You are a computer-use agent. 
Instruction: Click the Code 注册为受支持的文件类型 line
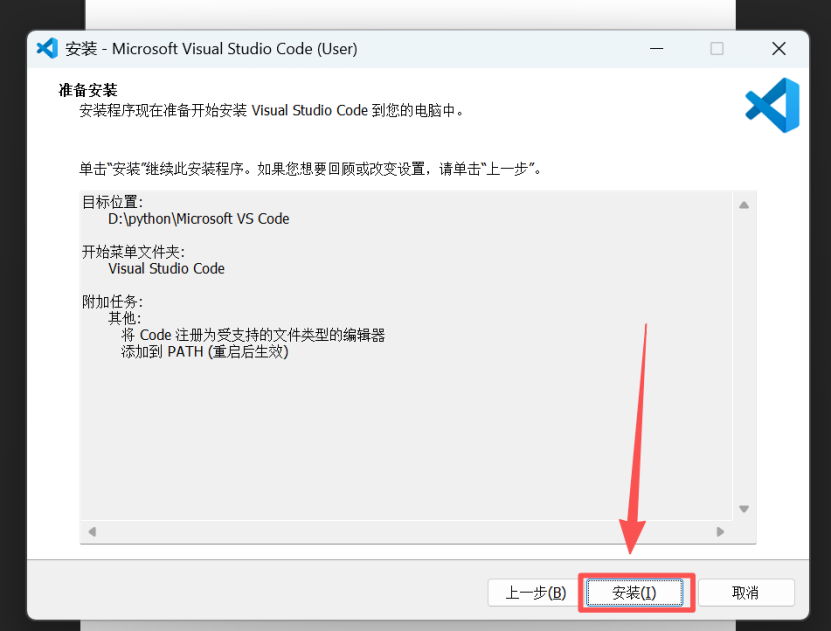coord(253,335)
